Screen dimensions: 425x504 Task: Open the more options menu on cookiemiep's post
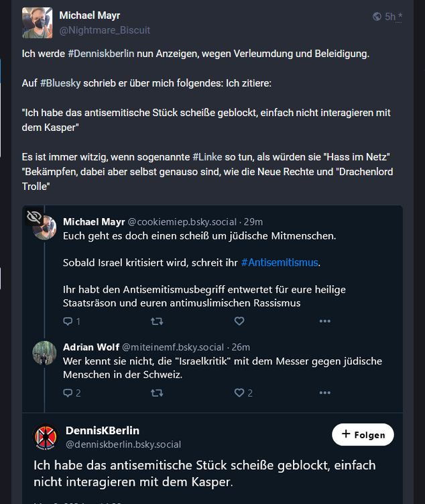click(325, 321)
